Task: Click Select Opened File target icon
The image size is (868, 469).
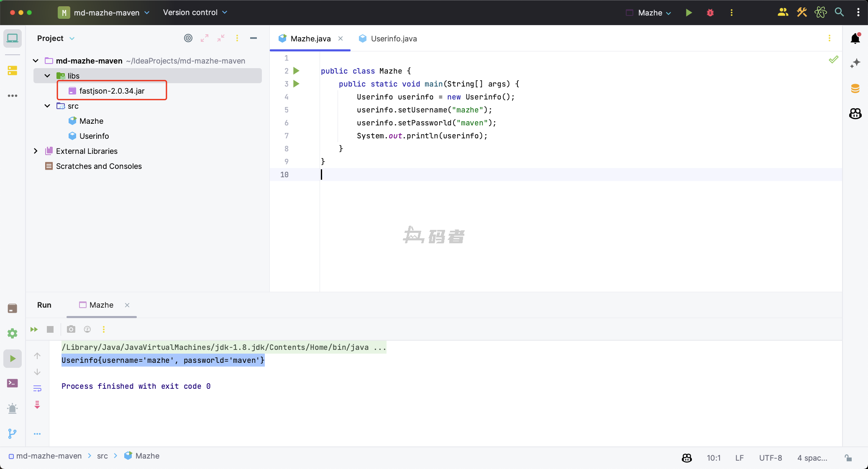Action: 188,38
